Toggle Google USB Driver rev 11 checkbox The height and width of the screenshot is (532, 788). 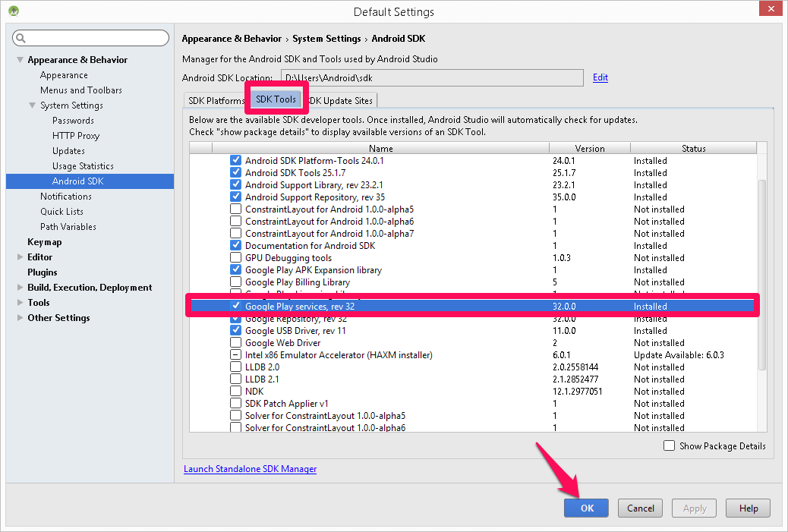(x=235, y=330)
